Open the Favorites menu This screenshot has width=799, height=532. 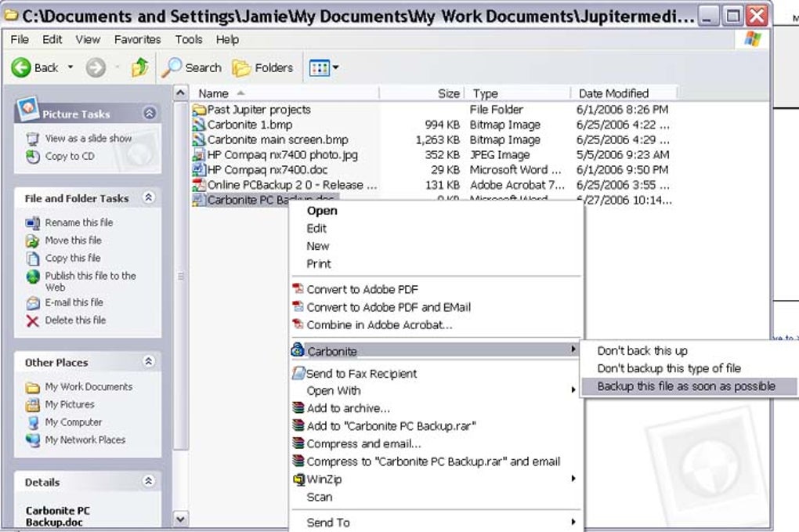click(x=138, y=39)
